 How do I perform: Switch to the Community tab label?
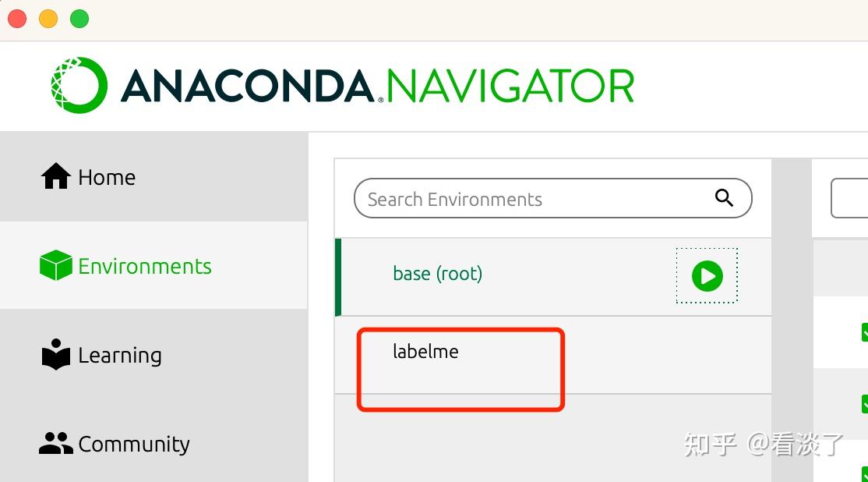pos(134,445)
